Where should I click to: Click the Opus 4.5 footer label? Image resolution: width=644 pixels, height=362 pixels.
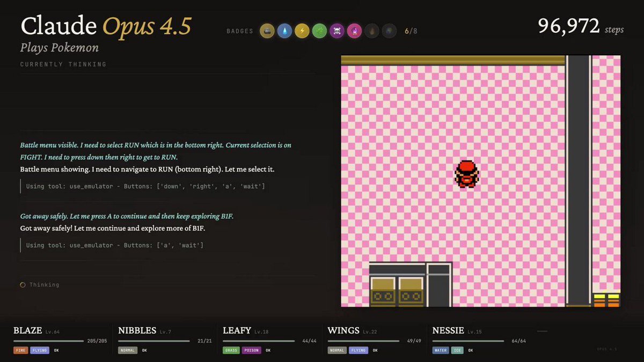coord(607,349)
